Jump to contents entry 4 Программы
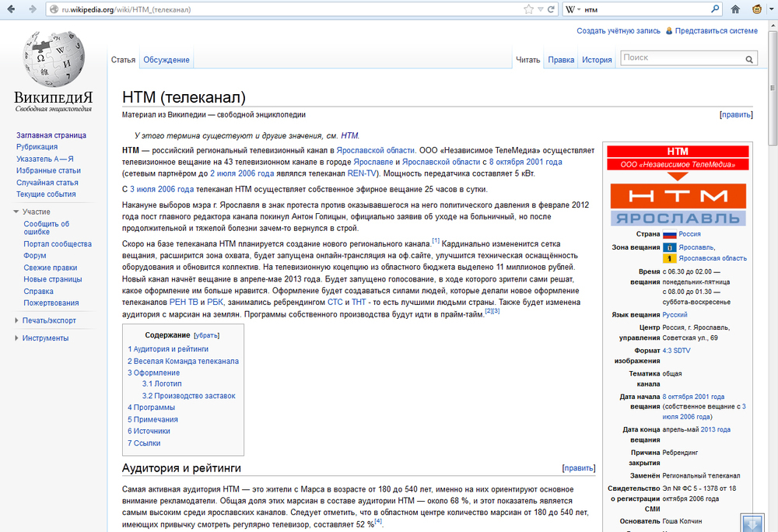 coord(152,408)
